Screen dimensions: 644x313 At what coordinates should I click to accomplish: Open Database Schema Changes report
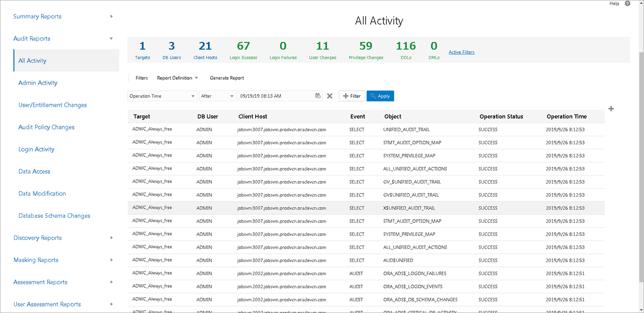coord(55,216)
